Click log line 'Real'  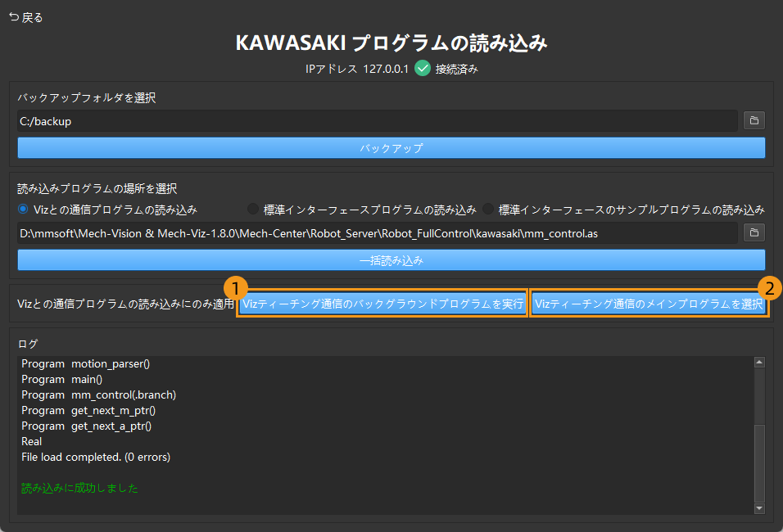[31, 441]
